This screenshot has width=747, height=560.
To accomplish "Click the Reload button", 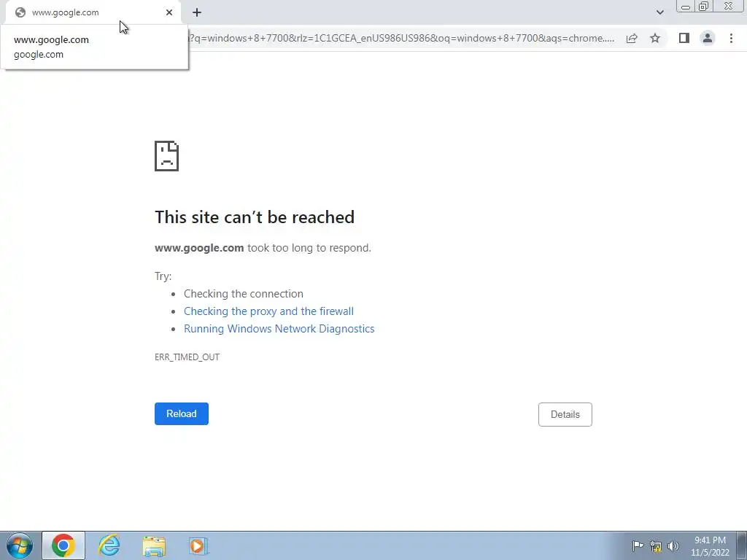I will pyautogui.click(x=182, y=414).
